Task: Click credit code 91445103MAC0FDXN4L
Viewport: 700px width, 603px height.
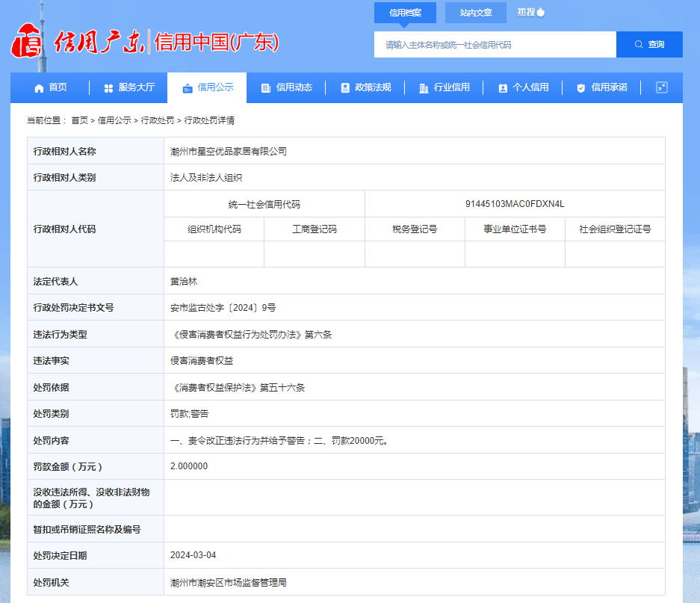Action: (x=515, y=204)
